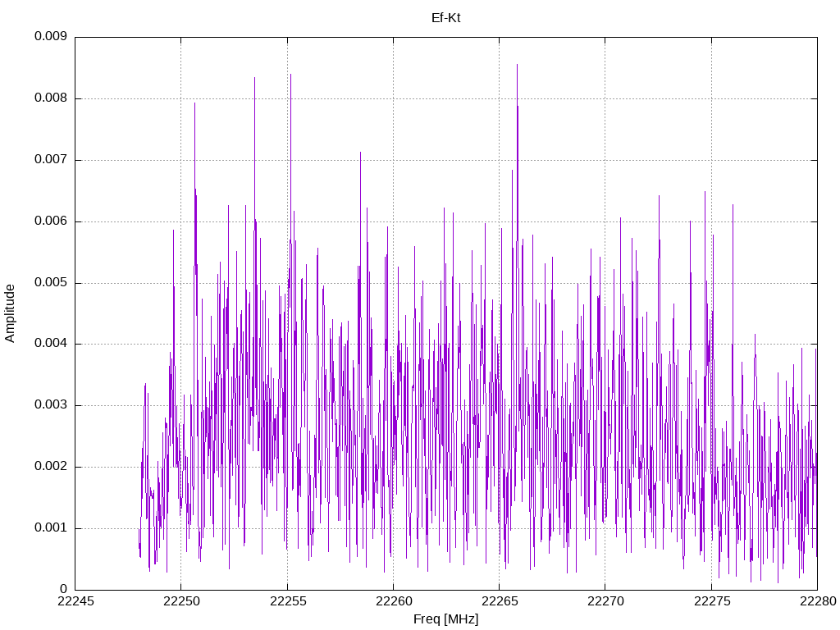Click the x-axis tick label 22245
840x630 pixels.
pyautogui.click(x=75, y=601)
